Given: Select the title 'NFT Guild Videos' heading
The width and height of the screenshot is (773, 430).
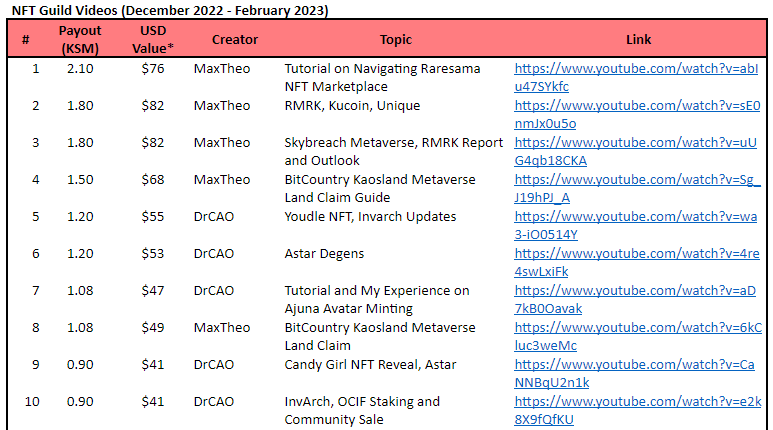Looking at the screenshot, I should click(x=170, y=10).
